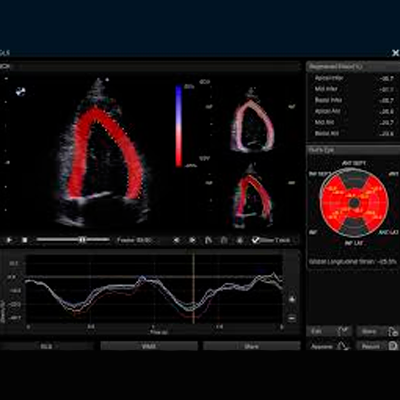Viewport: 400px width, 400px height.
Task: Click the play button under the echo view
Action: (9, 240)
